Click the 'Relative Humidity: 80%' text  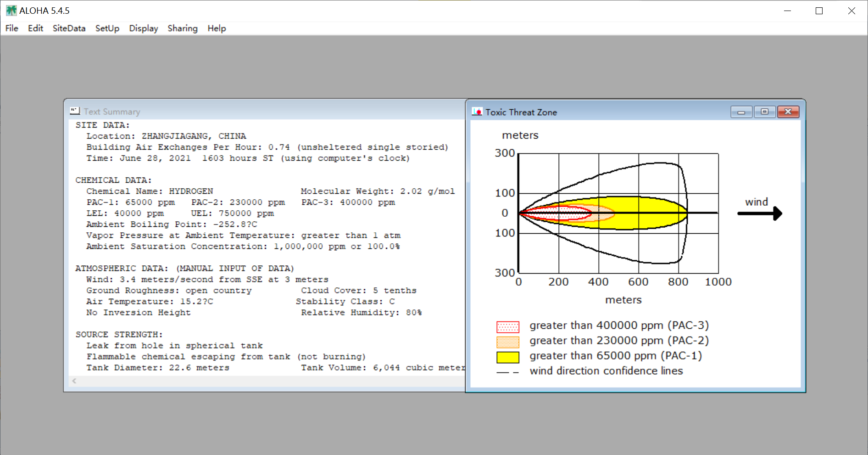(x=362, y=313)
